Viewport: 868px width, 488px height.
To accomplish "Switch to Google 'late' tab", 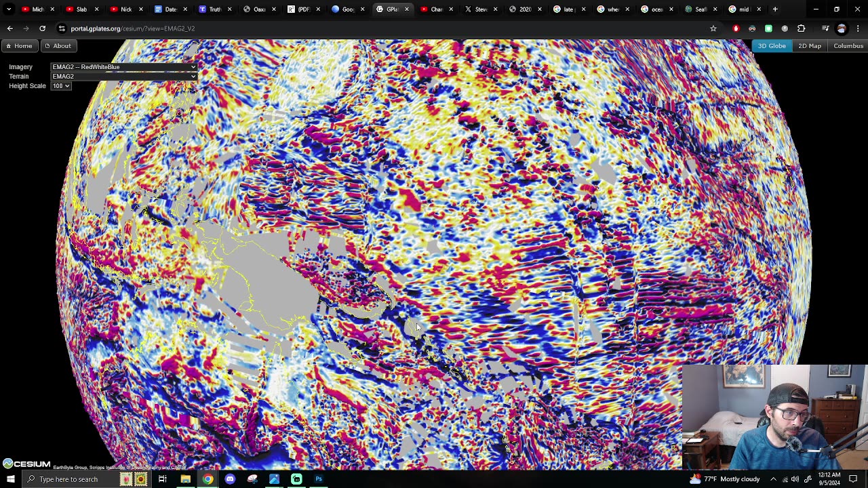I will tap(568, 9).
